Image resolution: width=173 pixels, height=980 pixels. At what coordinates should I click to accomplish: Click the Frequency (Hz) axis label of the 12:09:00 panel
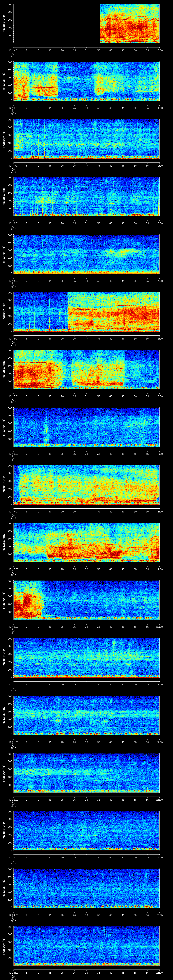tap(4, 24)
